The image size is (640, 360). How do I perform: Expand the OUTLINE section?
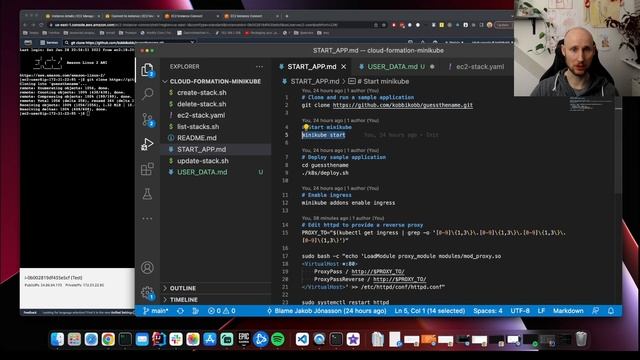[182, 288]
